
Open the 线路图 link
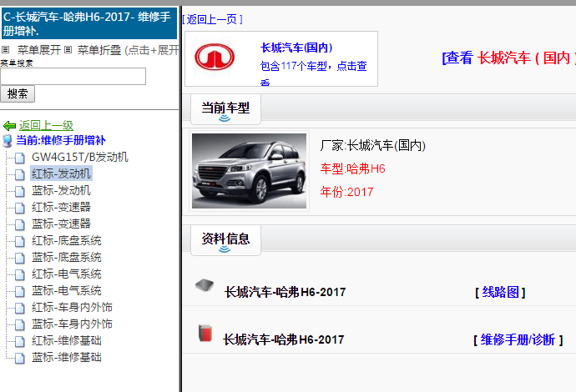500,293
